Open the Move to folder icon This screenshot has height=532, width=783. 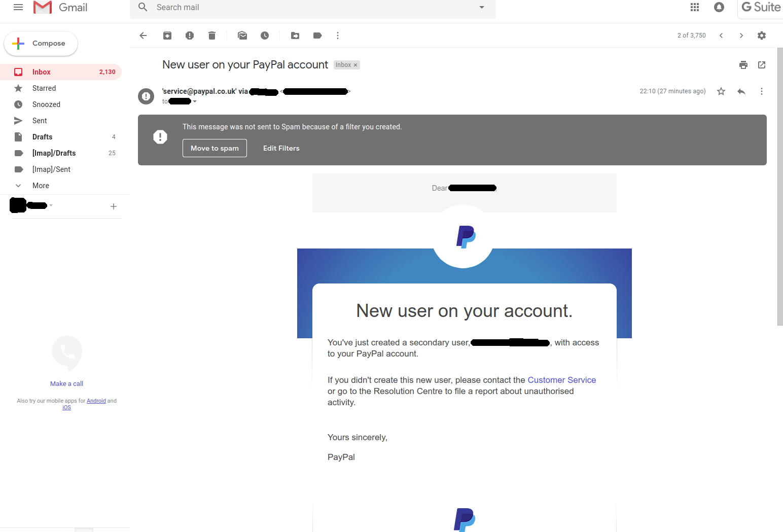pyautogui.click(x=295, y=36)
